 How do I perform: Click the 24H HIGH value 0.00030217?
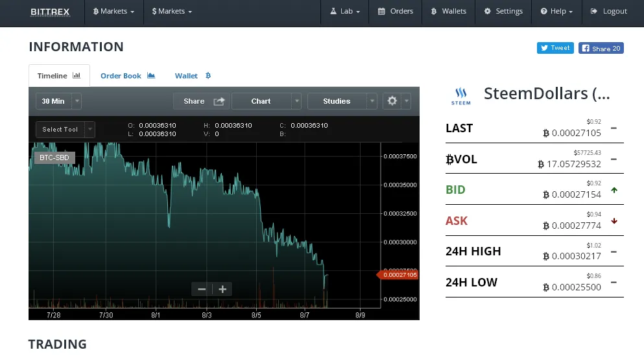[x=572, y=256]
